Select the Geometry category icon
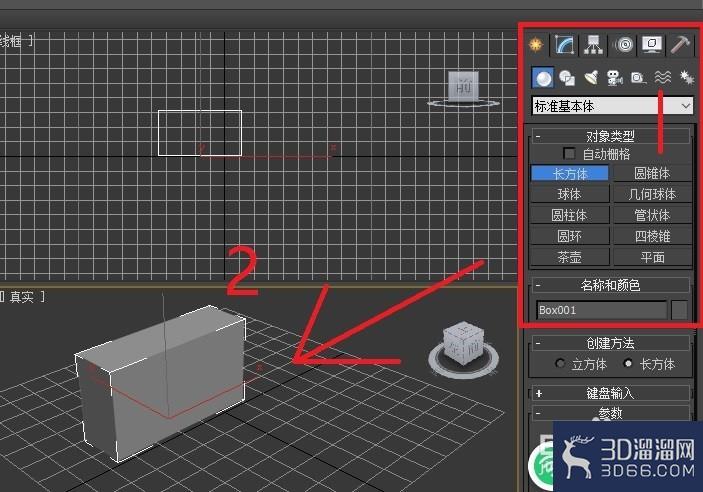The width and height of the screenshot is (703, 492). (543, 78)
